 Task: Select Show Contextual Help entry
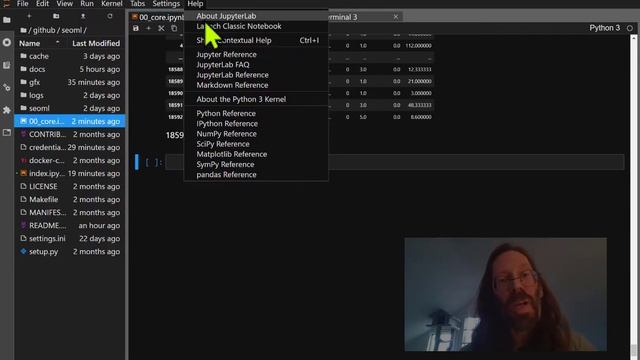(256, 40)
